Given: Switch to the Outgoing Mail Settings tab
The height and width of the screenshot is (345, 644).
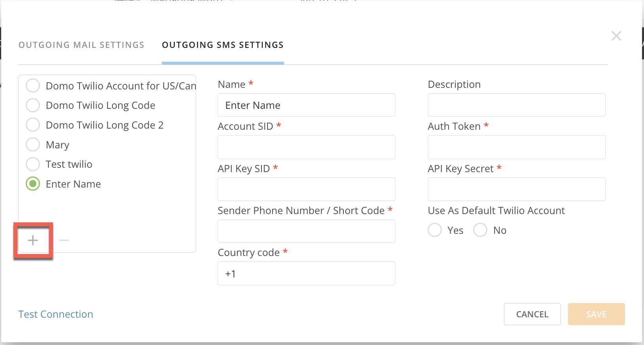Looking at the screenshot, I should click(x=81, y=45).
